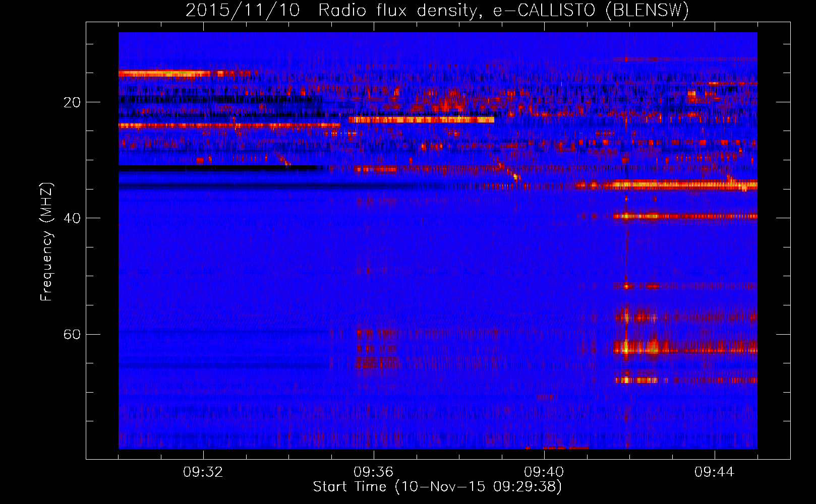Screen dimensions: 816x504
Task: Click the y-axis tick label '20'
Action: (x=72, y=102)
